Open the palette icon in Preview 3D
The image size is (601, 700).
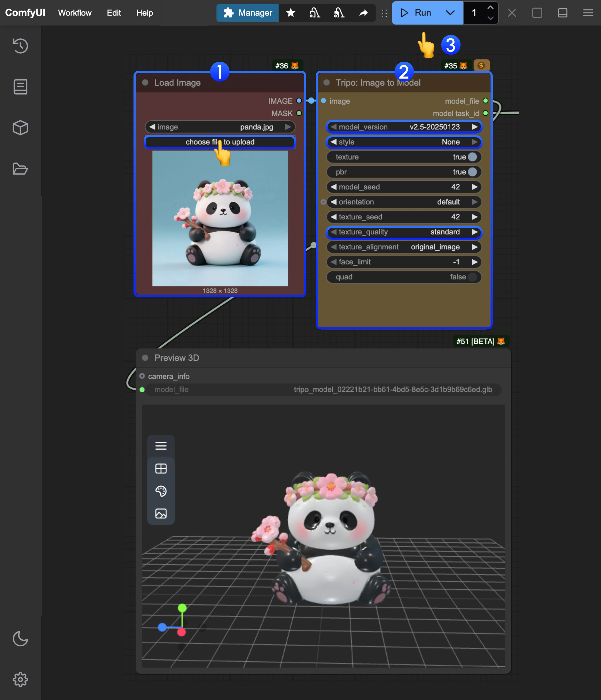(161, 492)
